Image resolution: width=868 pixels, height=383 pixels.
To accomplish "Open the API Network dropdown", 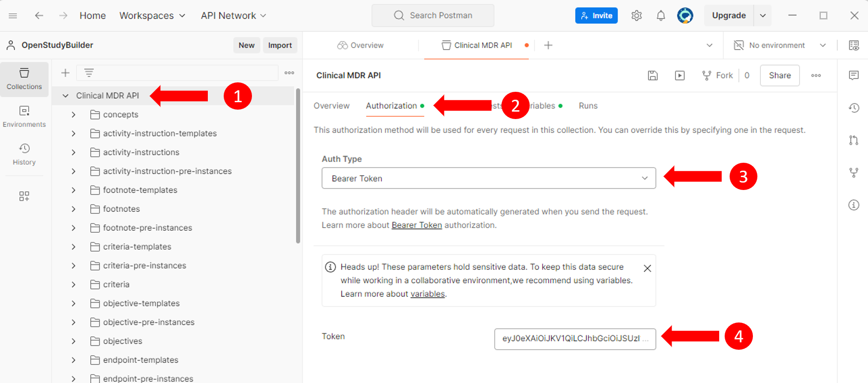I will pyautogui.click(x=234, y=16).
